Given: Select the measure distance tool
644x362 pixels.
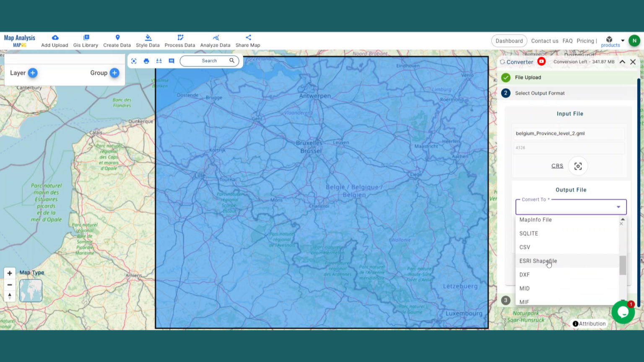Looking at the screenshot, I should (158, 61).
